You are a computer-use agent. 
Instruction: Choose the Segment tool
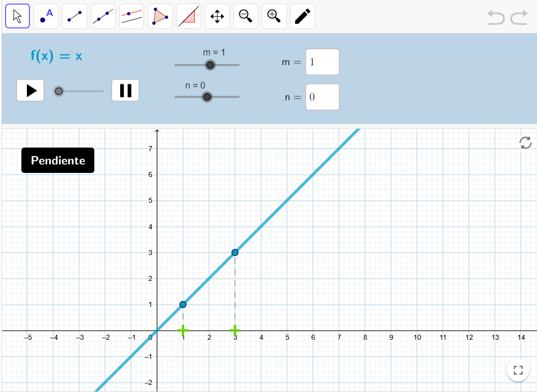75,16
